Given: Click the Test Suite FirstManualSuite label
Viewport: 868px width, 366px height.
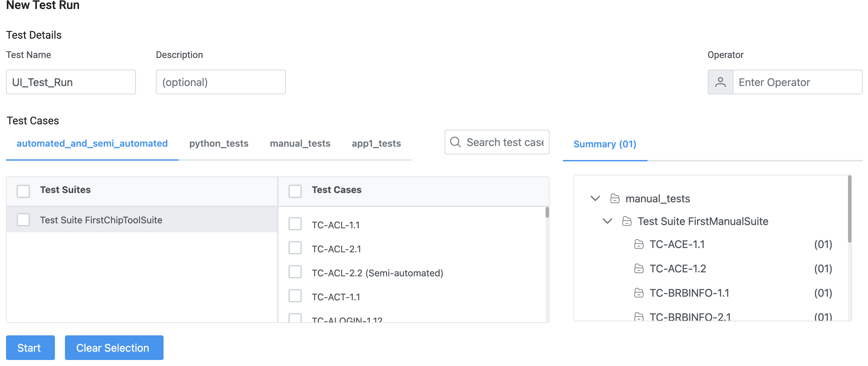Looking at the screenshot, I should coord(702,221).
